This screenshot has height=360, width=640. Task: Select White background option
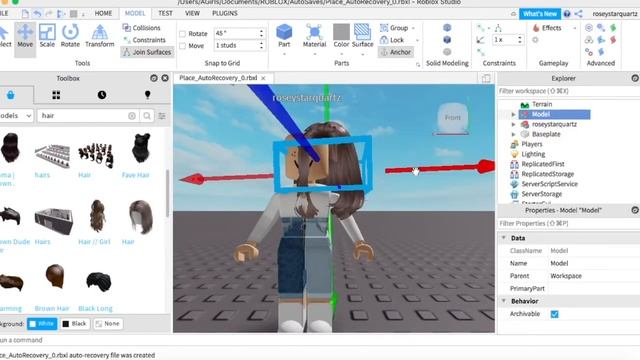tap(42, 324)
